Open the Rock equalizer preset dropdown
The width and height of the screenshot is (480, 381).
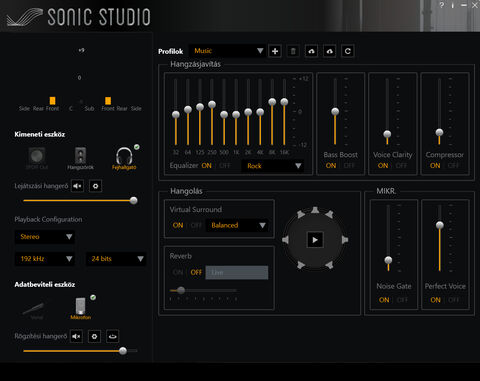(272, 166)
